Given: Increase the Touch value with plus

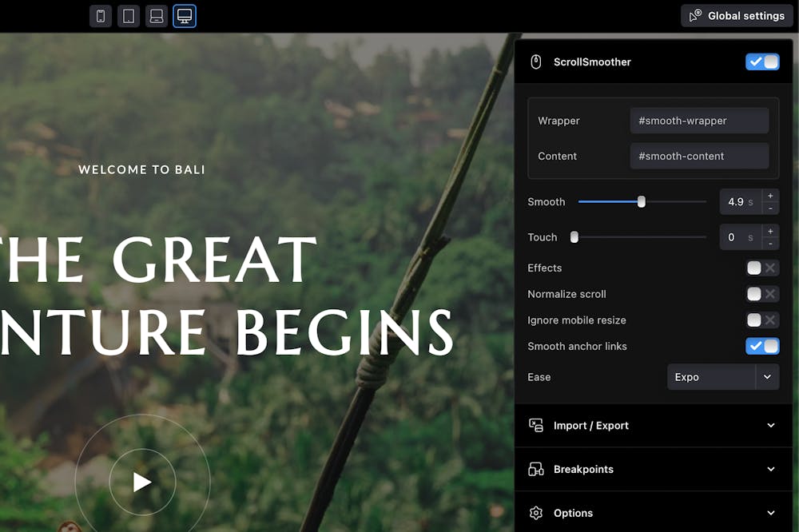Looking at the screenshot, I should point(770,231).
